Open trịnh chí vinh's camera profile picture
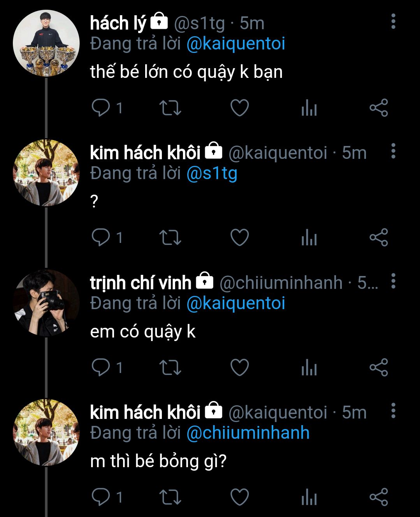The width and height of the screenshot is (420, 517). click(46, 302)
